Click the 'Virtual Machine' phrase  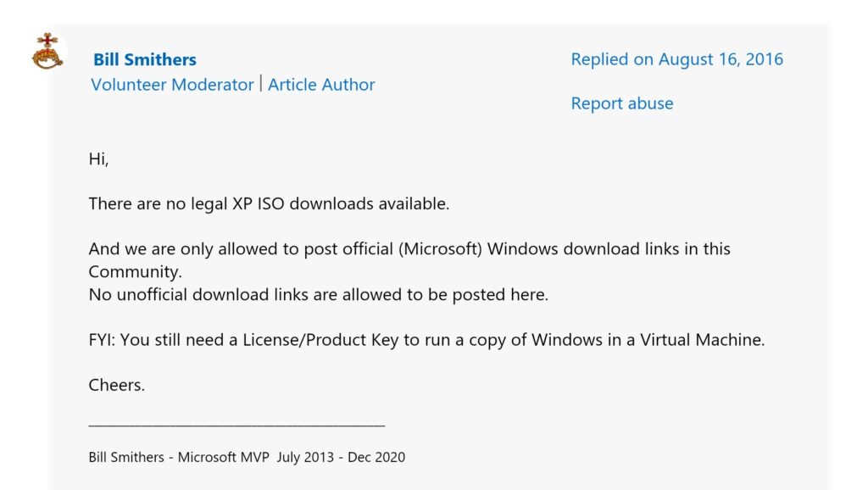point(701,339)
